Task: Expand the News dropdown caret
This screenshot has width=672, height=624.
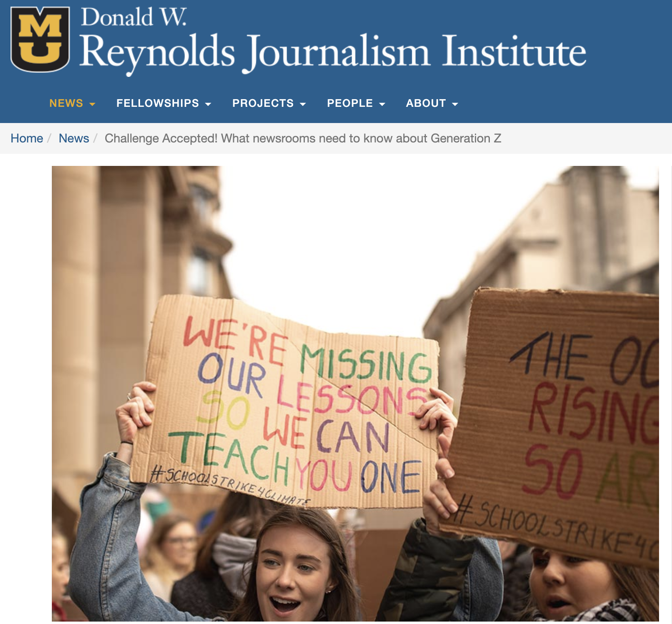Action: point(92,104)
